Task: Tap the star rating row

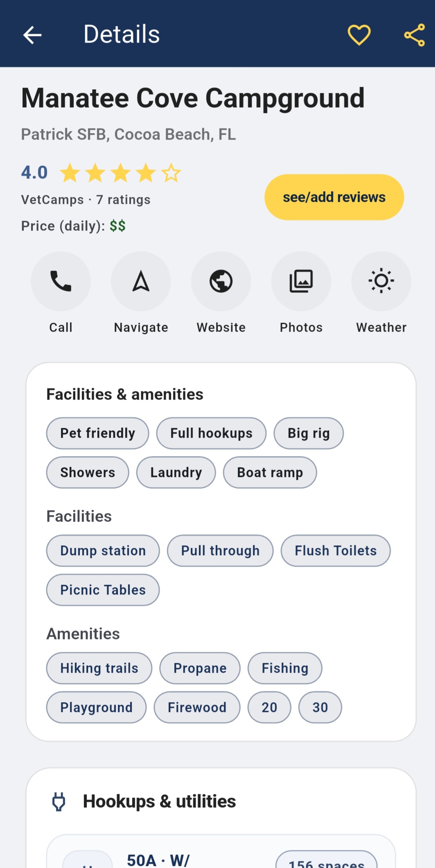Action: 120,173
